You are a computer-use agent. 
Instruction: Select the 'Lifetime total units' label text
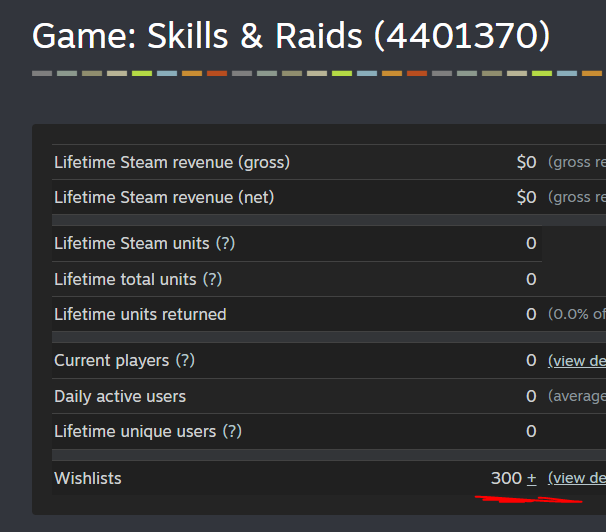coord(125,279)
